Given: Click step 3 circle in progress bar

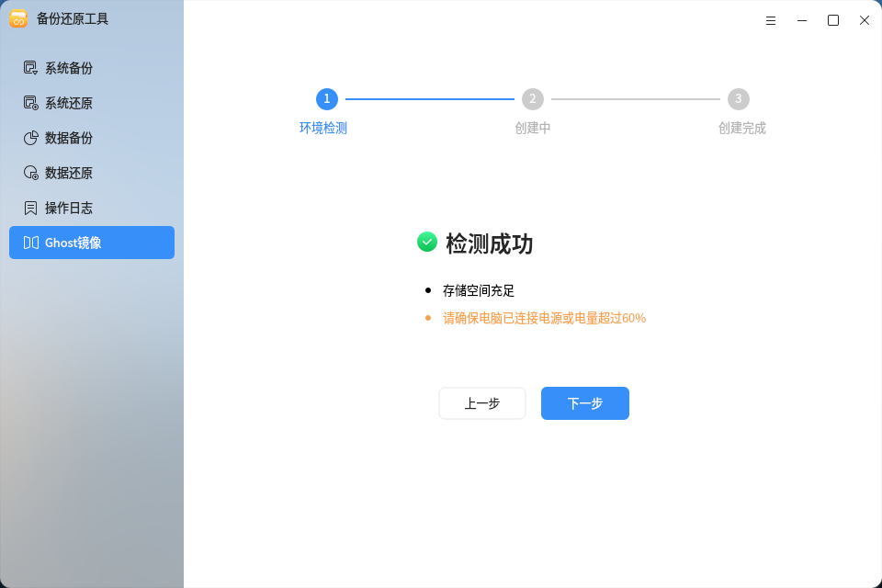Looking at the screenshot, I should pyautogui.click(x=739, y=99).
